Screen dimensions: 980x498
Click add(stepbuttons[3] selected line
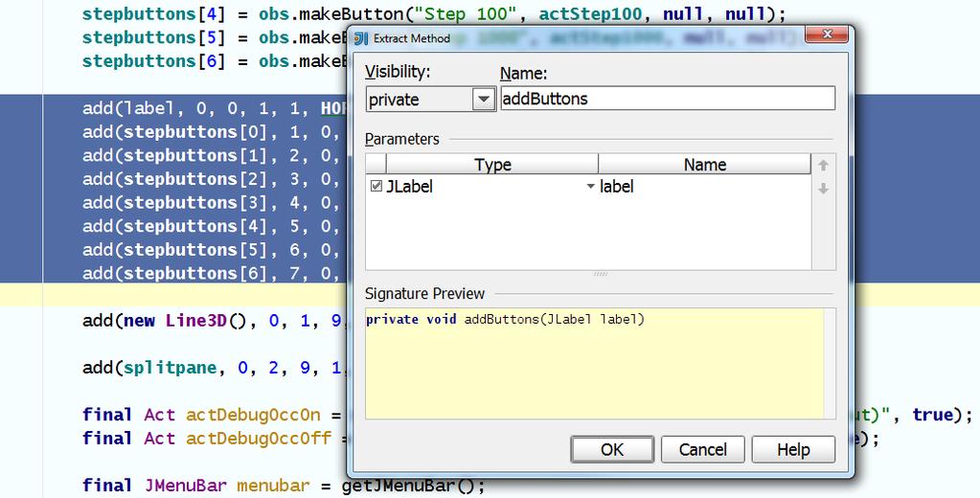213,203
